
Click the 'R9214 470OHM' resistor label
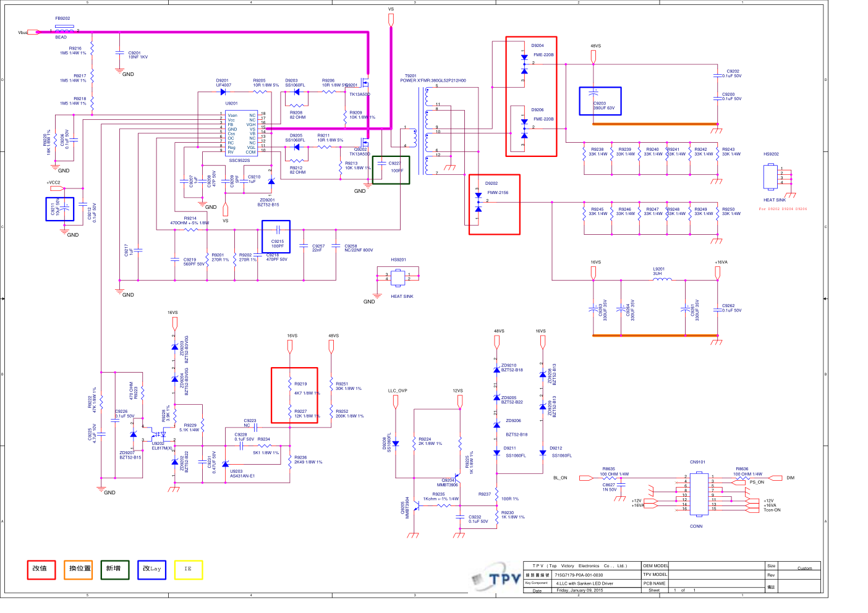[190, 221]
